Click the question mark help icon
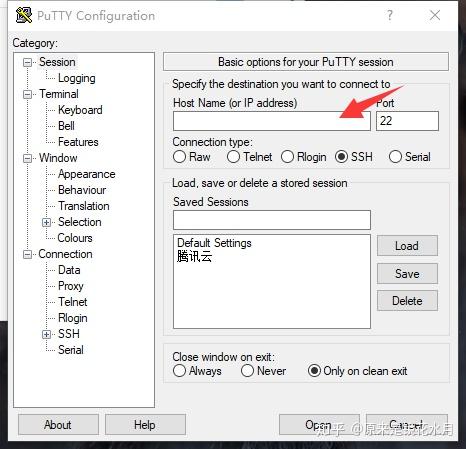This screenshot has width=466, height=449. coord(389,15)
